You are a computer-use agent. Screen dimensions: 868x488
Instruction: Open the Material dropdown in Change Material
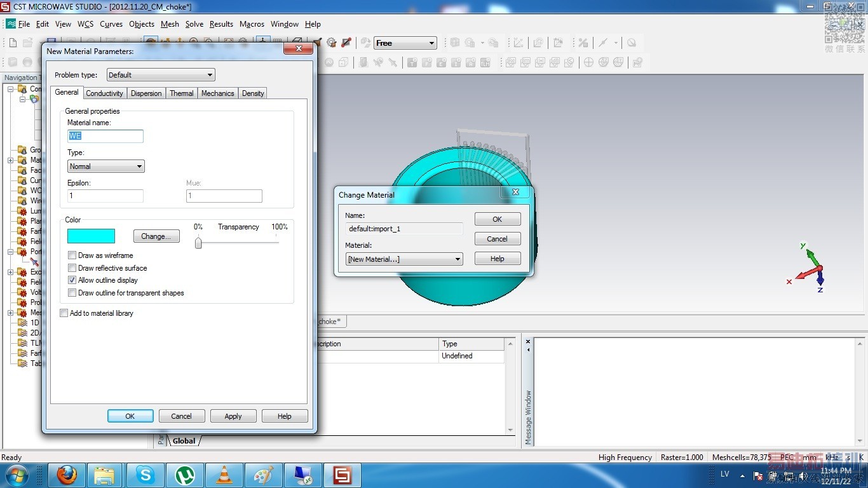click(x=404, y=259)
